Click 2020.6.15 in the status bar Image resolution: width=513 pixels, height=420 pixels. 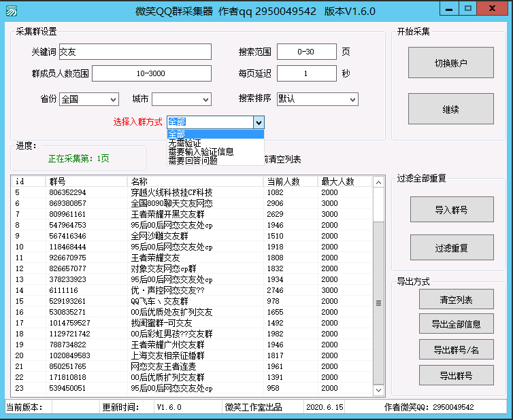(325, 407)
